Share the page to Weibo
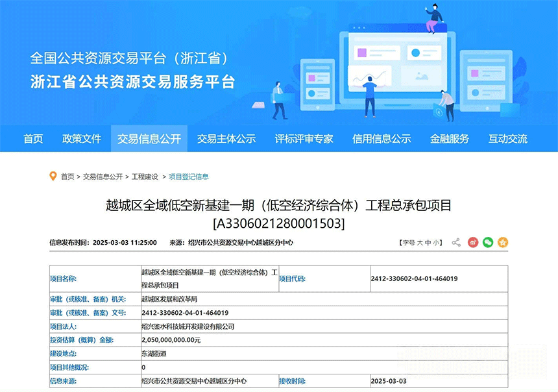The width and height of the screenshot is (558, 392). [x=473, y=242]
